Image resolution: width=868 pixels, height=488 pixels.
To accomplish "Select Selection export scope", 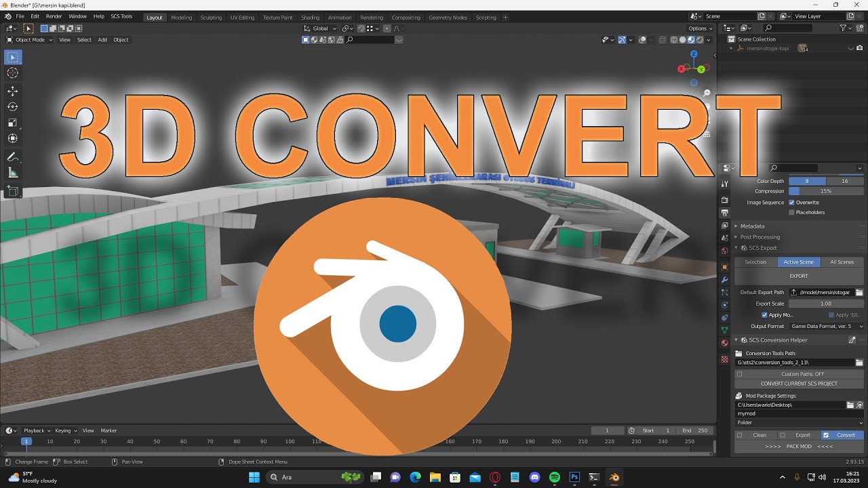I will tap(755, 262).
